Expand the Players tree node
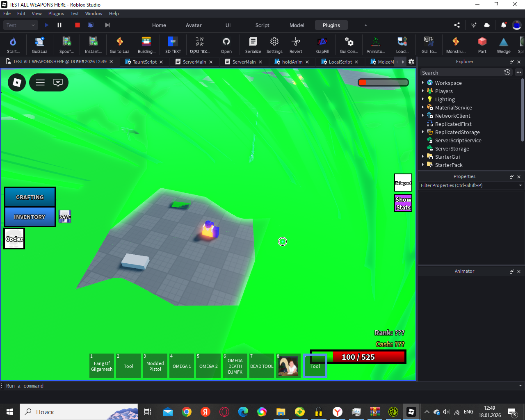The height and width of the screenshot is (420, 525). (423, 91)
